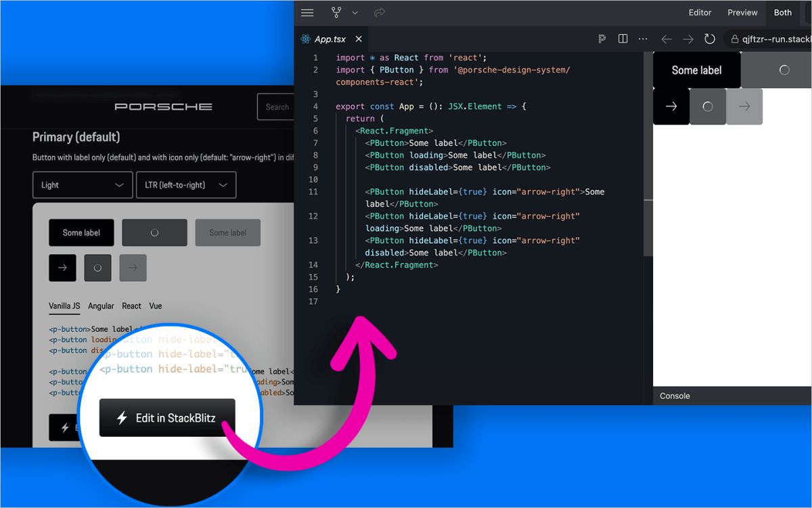Click the split editor icon
The width and height of the screenshot is (812, 508).
point(623,39)
